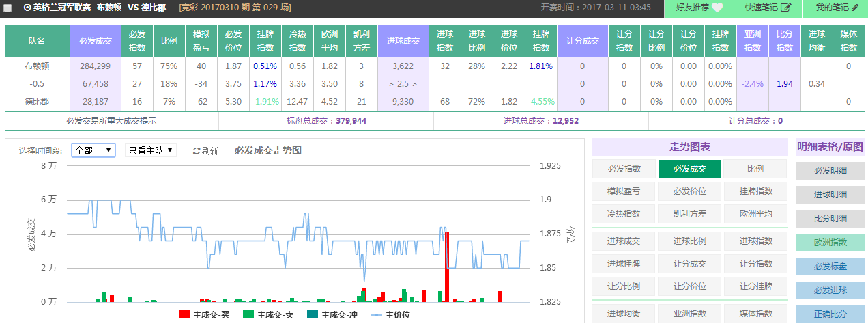Toggle the 主成交-买 red legend series
This screenshot has height=328, width=868.
tap(204, 315)
